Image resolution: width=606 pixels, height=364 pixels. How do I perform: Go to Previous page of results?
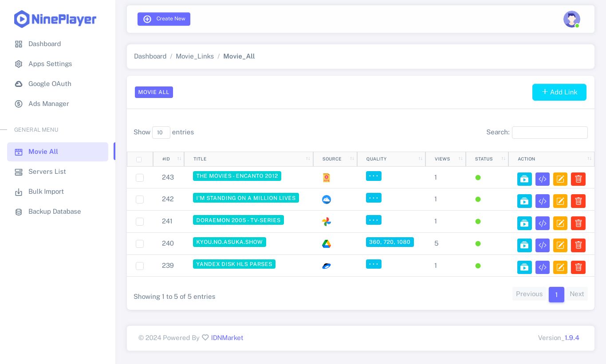click(x=529, y=294)
